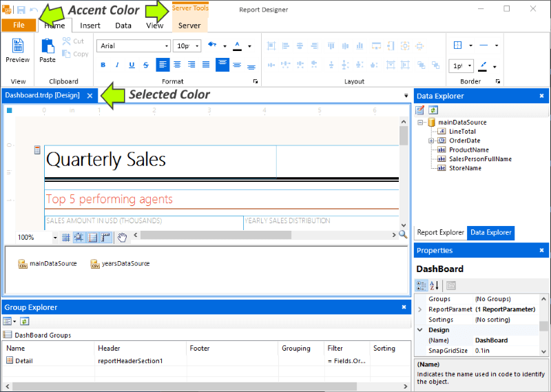Select the LineTotal field
The width and height of the screenshot is (551, 392).
462,132
